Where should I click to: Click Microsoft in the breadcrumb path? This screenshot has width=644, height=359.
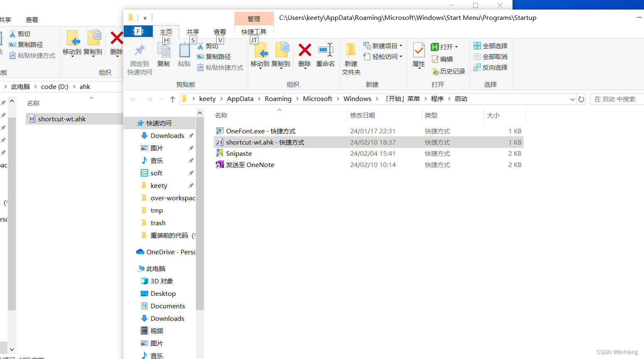[x=317, y=99]
